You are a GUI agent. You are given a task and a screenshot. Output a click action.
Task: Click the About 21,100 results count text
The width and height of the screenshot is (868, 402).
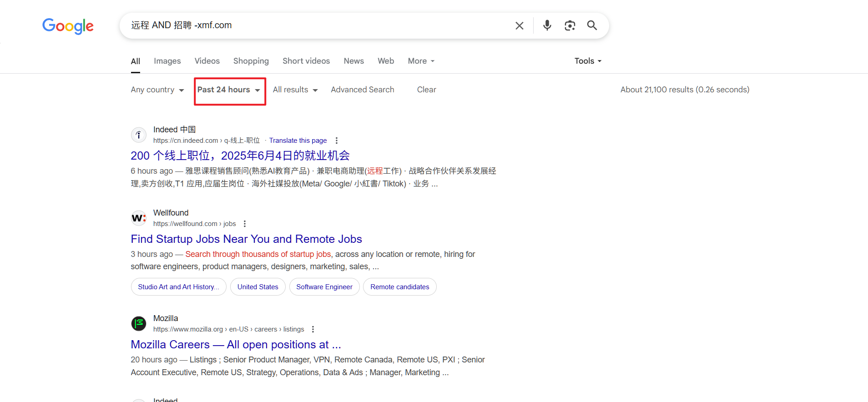tap(685, 90)
